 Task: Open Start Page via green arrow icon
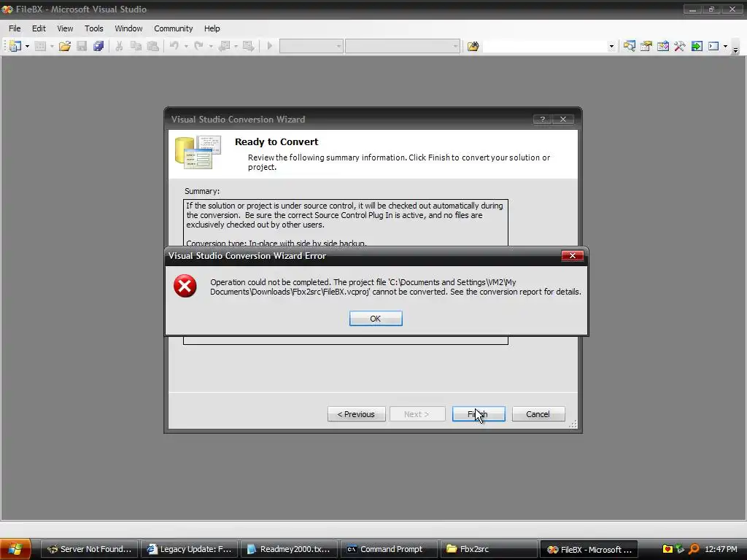697,46
